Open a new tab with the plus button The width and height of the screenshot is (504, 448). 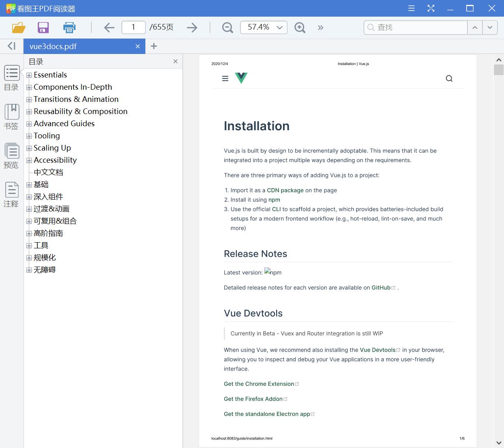pos(154,46)
